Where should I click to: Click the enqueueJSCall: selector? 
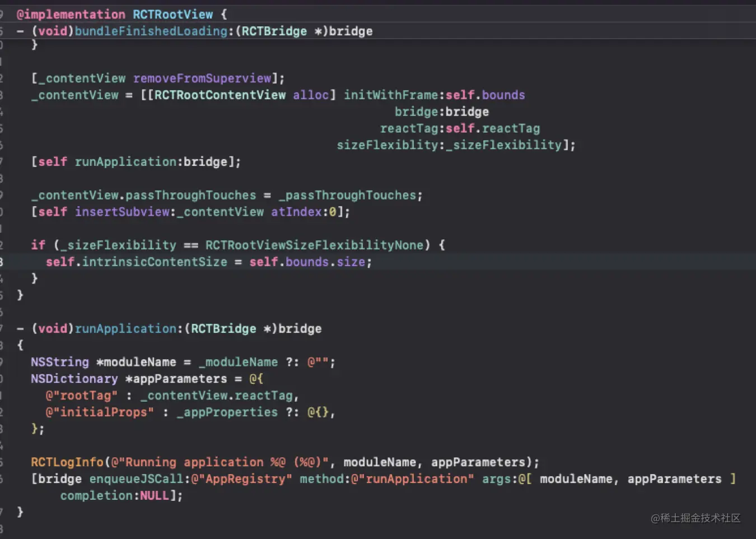point(140,479)
